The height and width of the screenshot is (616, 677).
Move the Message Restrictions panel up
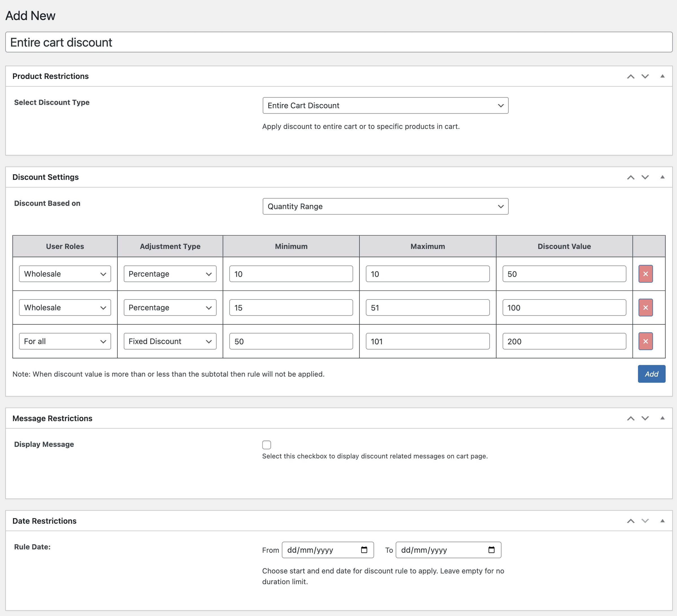click(631, 418)
